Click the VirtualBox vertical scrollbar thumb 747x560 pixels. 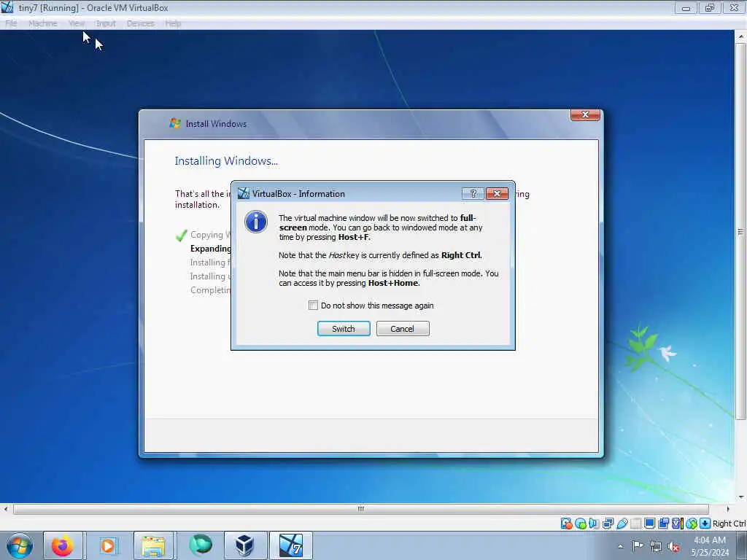coord(740,231)
